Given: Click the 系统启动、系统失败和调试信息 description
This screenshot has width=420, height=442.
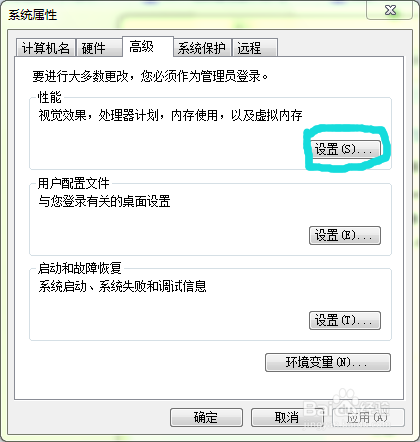Looking at the screenshot, I should click(x=122, y=286).
